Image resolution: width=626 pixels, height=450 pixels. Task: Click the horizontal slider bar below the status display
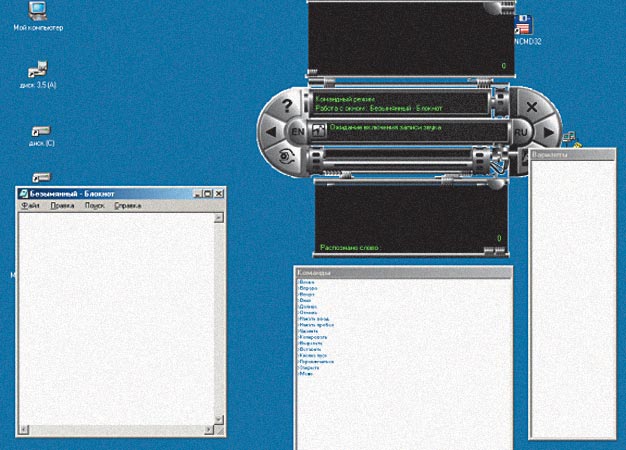coord(400,154)
